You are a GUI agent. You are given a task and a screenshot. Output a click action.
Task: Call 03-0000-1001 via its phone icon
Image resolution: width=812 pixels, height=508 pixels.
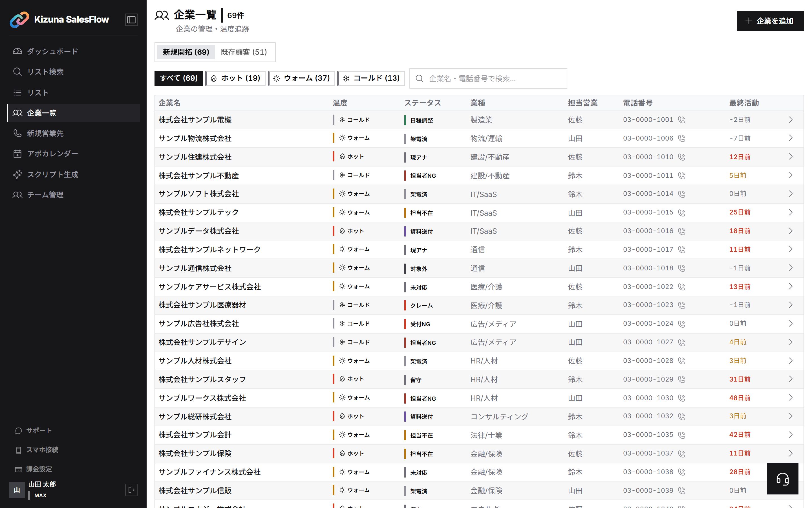pos(681,120)
